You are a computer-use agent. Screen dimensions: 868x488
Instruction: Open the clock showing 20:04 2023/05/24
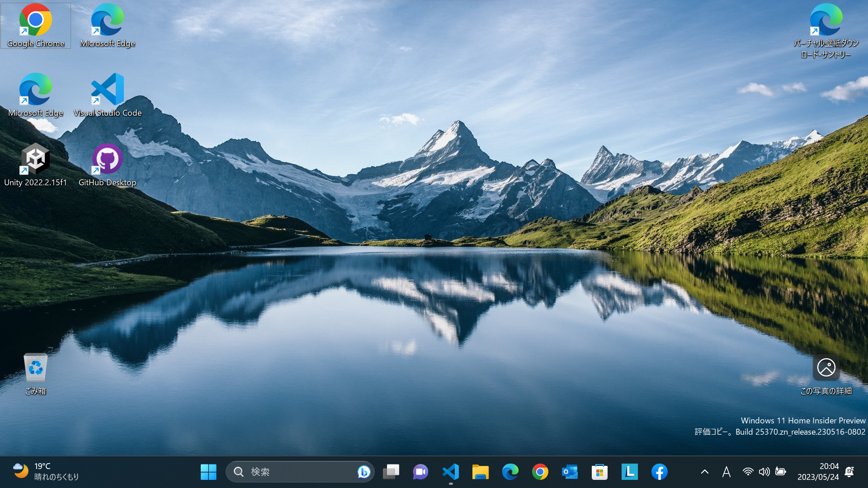point(818,472)
